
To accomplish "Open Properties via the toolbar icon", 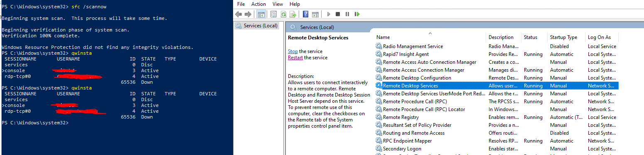I will (273, 14).
